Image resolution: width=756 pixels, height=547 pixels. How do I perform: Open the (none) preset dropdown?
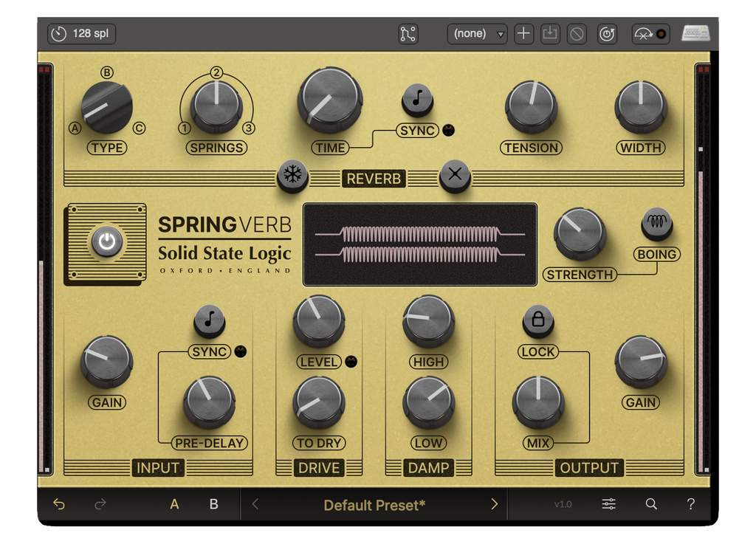pyautogui.click(x=478, y=34)
